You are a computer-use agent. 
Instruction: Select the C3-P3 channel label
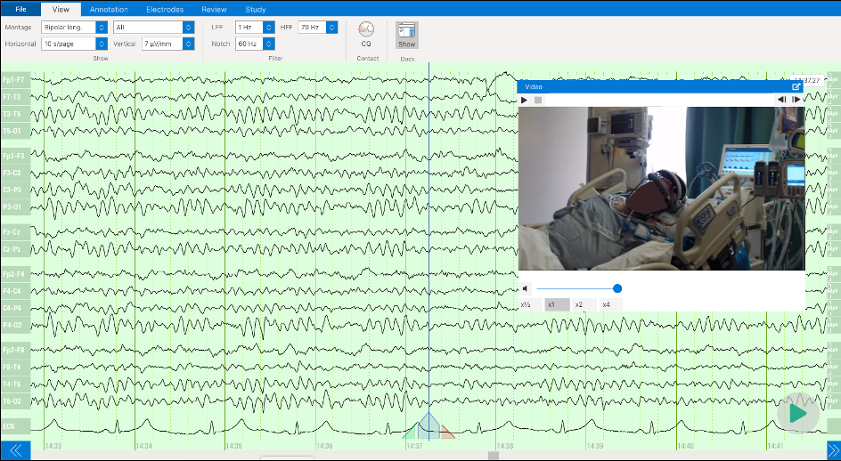[x=16, y=190]
